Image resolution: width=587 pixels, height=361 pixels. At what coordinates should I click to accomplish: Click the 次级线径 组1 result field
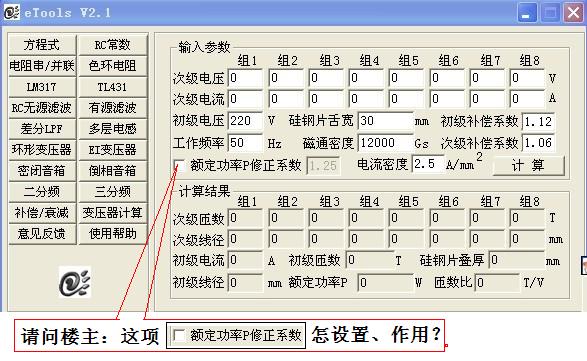pyautogui.click(x=245, y=239)
